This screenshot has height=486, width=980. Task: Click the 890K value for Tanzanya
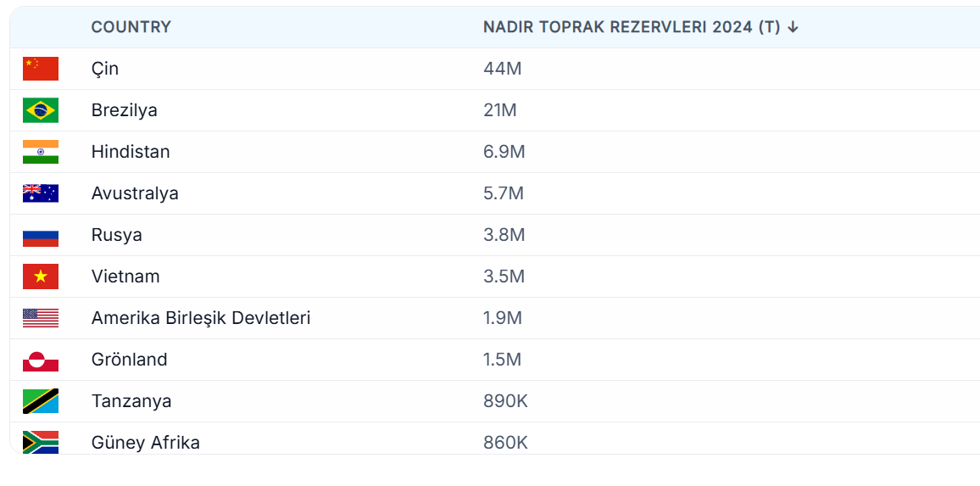click(x=505, y=401)
